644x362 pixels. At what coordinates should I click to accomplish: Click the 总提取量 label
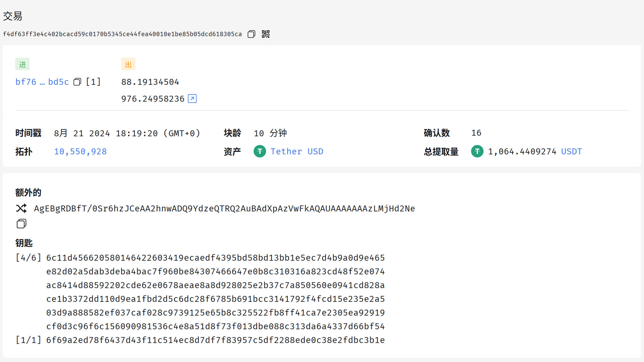[x=441, y=152]
